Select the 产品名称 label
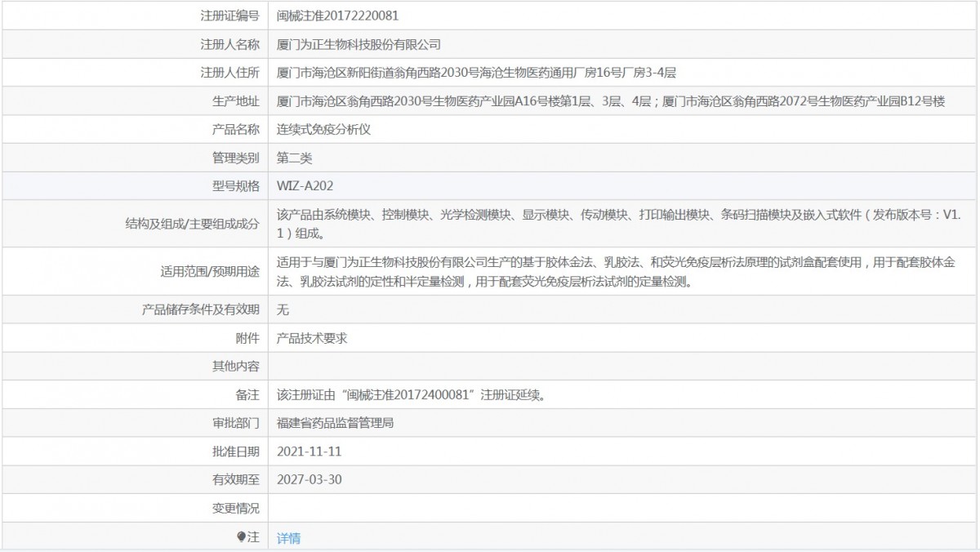This screenshot has width=980, height=552. (236, 129)
